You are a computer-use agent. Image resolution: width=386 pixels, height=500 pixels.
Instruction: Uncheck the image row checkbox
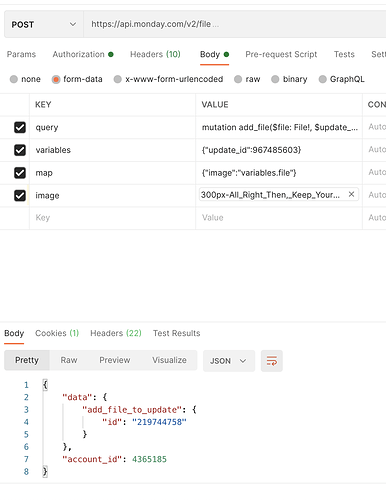click(x=20, y=195)
